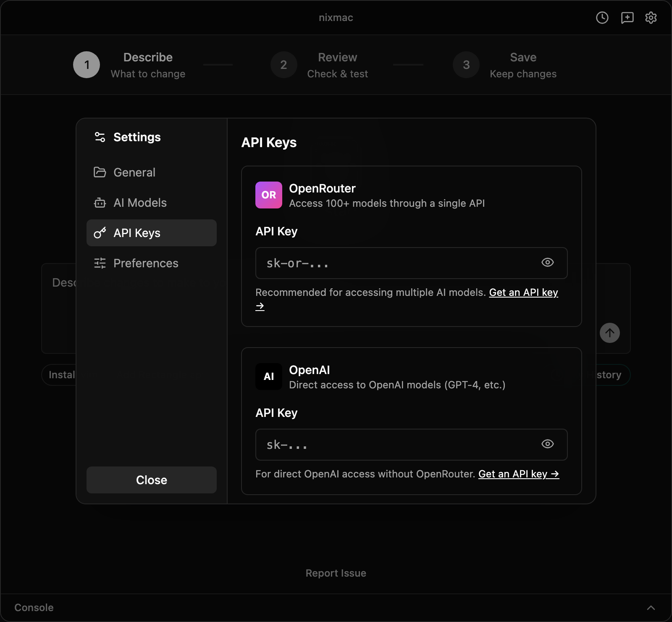The image size is (672, 622).
Task: Click step 3 Save circle
Action: tap(466, 65)
